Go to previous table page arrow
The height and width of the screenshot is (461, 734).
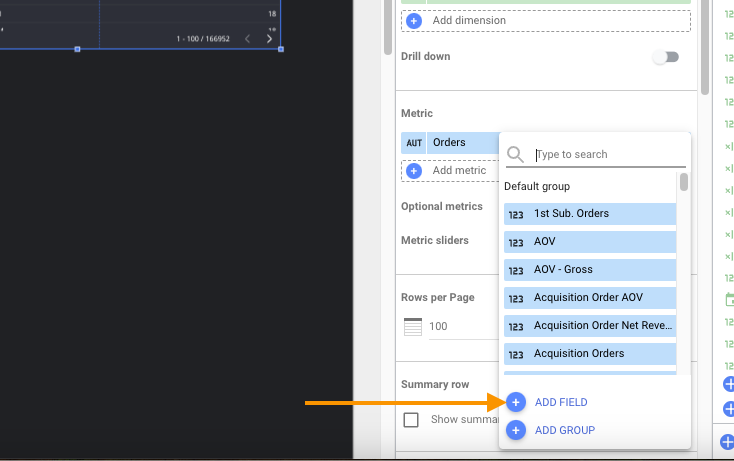point(248,39)
